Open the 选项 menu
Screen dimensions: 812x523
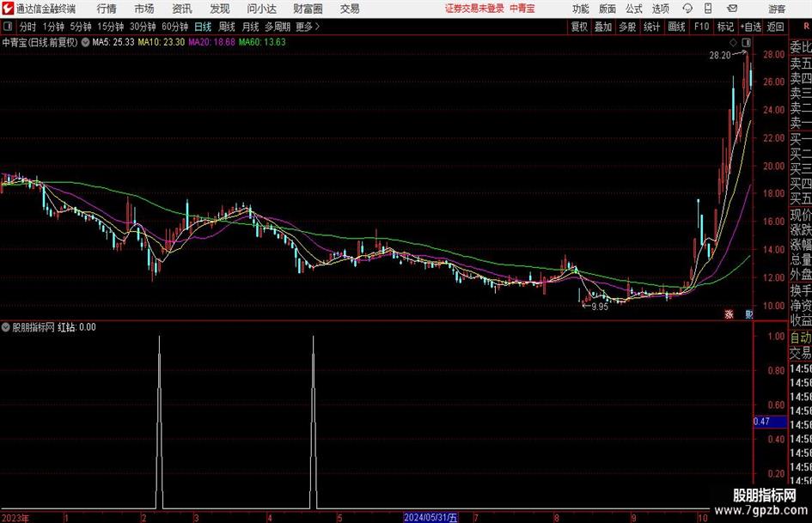660,9
